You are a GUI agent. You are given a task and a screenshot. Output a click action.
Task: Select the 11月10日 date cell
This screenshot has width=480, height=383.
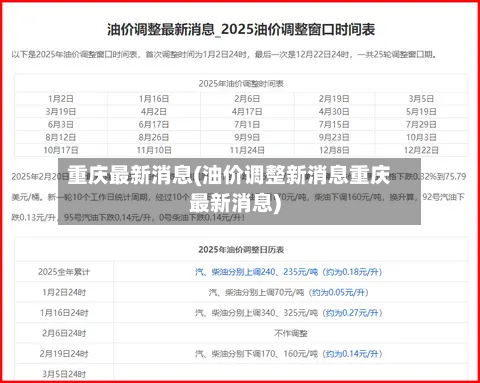(x=154, y=150)
